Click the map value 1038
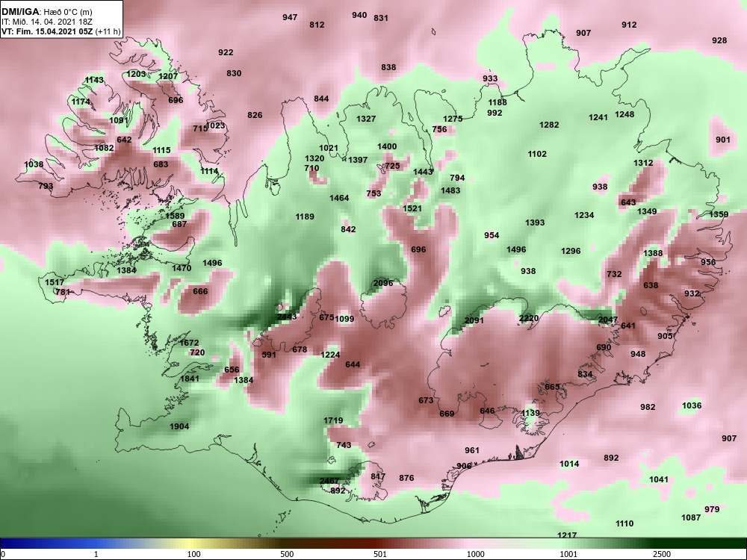This screenshot has height=560, width=747. pos(34,165)
